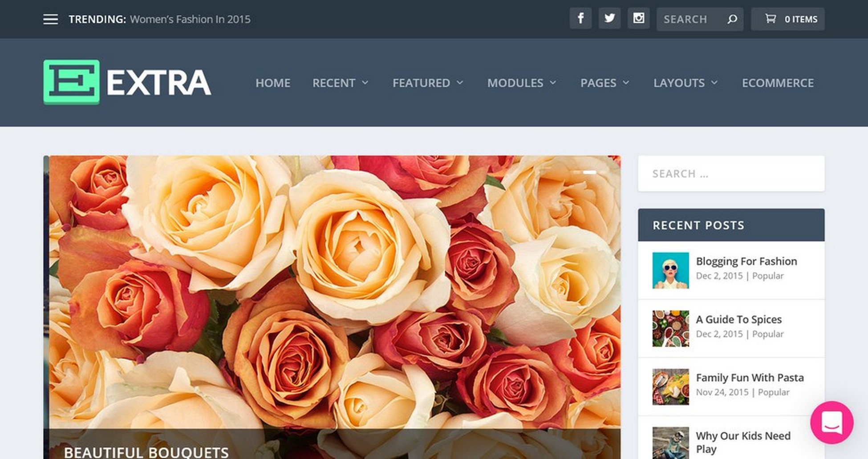Click the Why Our Kids Need Play thumbnail
The height and width of the screenshot is (459, 868).
pos(670,443)
